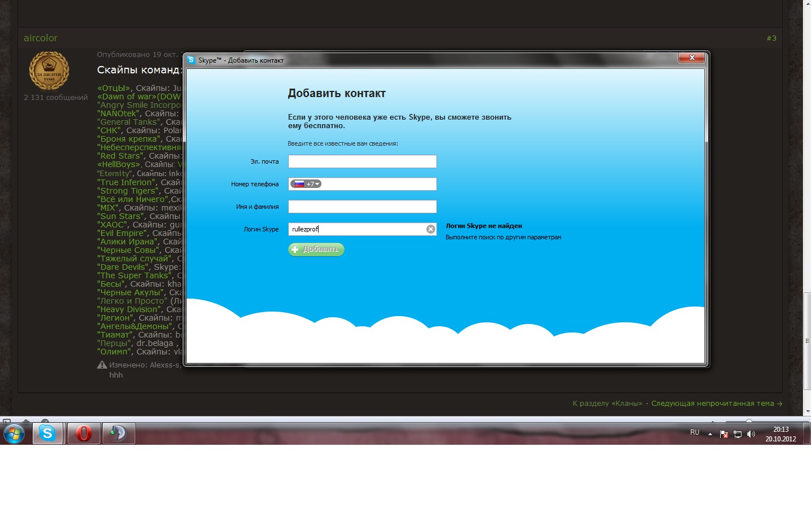Clear the Skype login field with X icon
This screenshot has height=508, width=812.
pos(431,229)
